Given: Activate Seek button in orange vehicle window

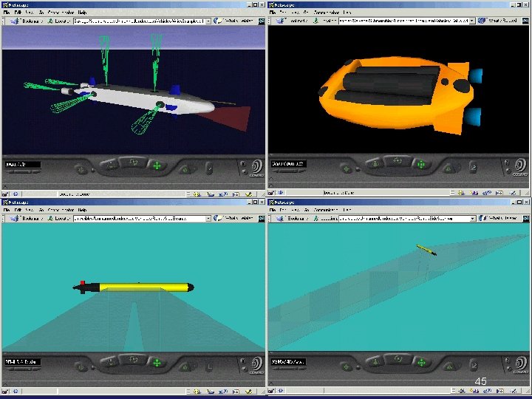Looking at the screenshot, I should pos(346,168).
